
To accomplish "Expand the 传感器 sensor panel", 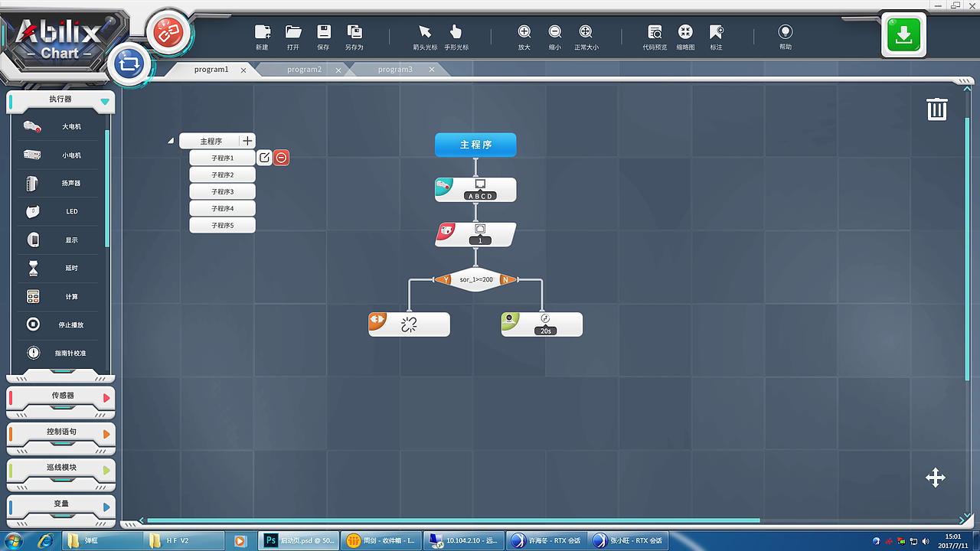I will (106, 397).
